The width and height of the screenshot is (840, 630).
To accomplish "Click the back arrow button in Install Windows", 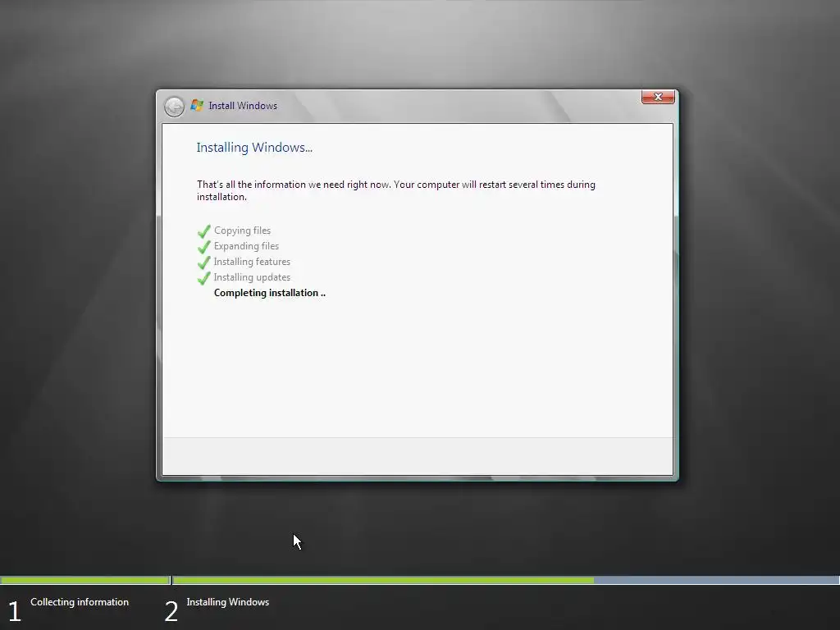I will pos(174,106).
